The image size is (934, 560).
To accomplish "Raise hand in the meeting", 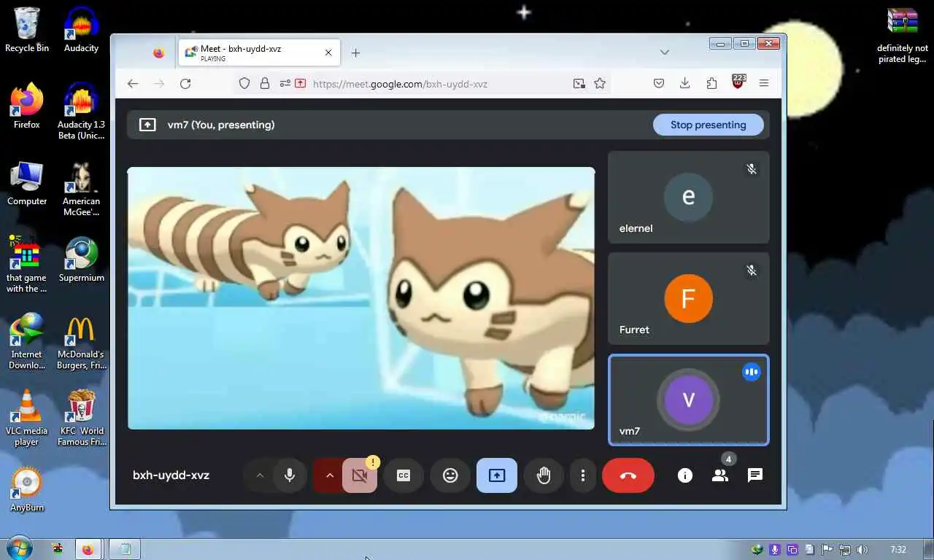I will point(544,475).
